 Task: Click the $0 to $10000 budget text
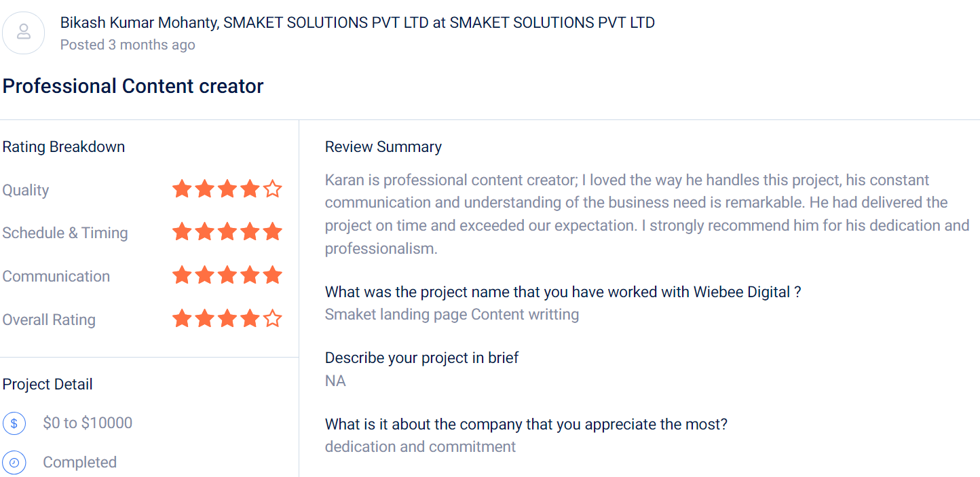pyautogui.click(x=88, y=423)
